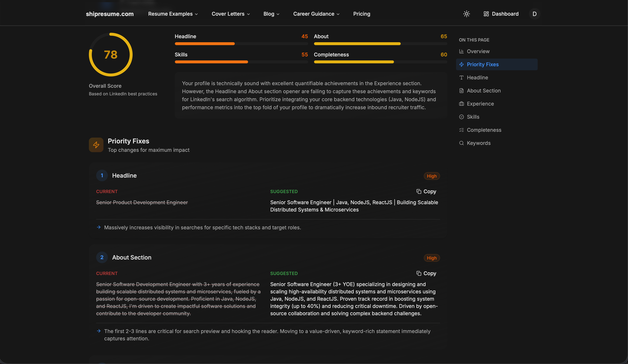Image resolution: width=628 pixels, height=364 pixels.
Task: Copy the suggested Headline text
Action: coord(426,191)
